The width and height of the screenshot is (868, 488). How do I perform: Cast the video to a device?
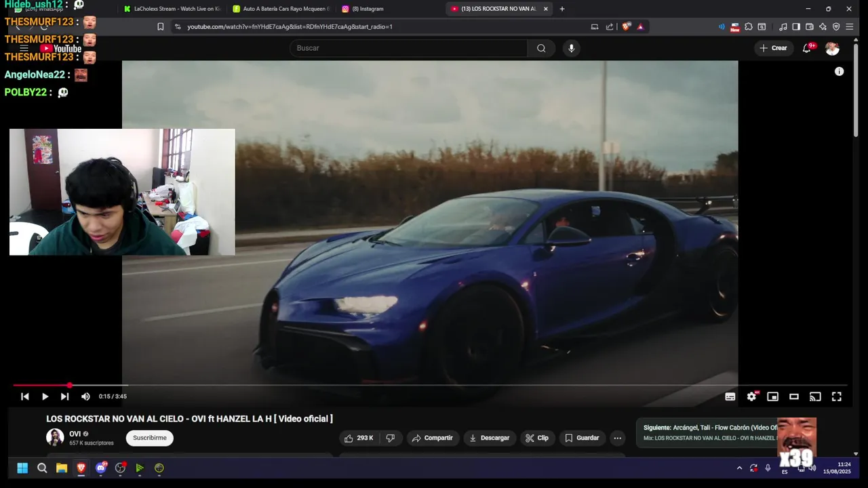coord(815,396)
